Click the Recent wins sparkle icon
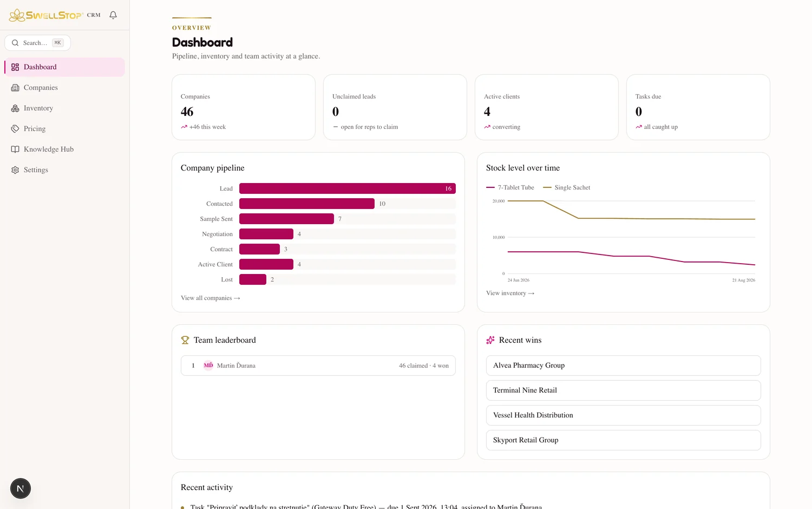This screenshot has height=509, width=812. click(490, 340)
